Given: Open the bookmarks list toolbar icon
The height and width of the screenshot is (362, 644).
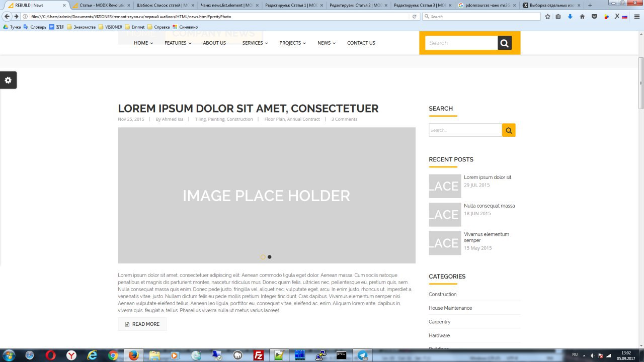Looking at the screenshot, I should coord(558,17).
